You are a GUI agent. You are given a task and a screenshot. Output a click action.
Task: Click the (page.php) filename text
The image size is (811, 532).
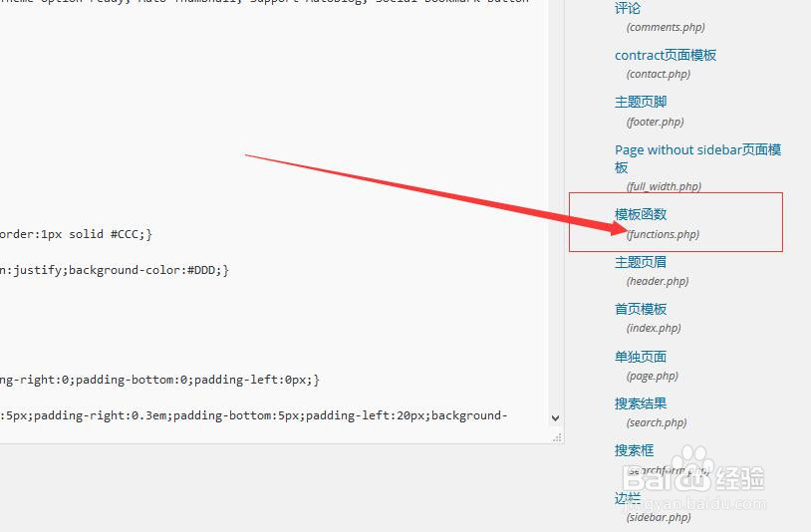pos(653,377)
